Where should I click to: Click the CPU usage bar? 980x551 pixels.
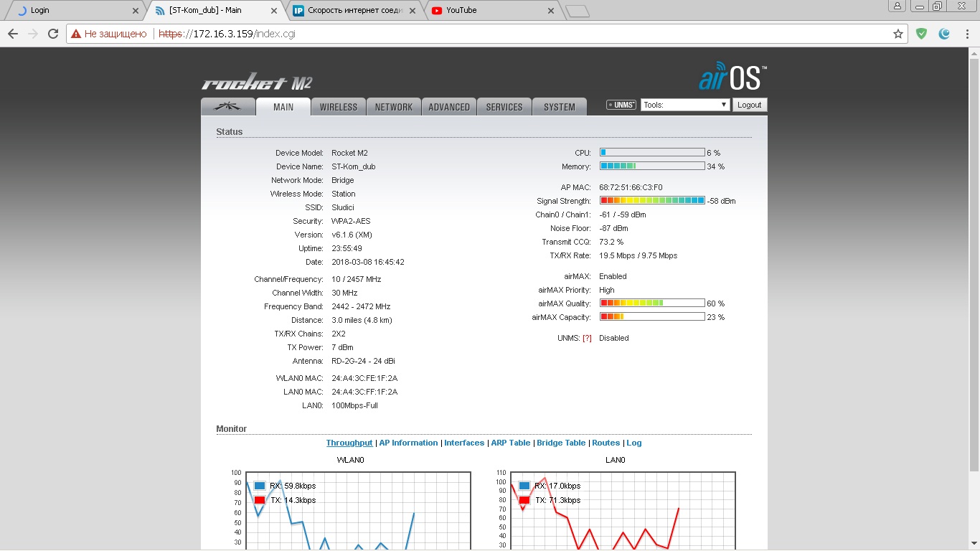(652, 153)
